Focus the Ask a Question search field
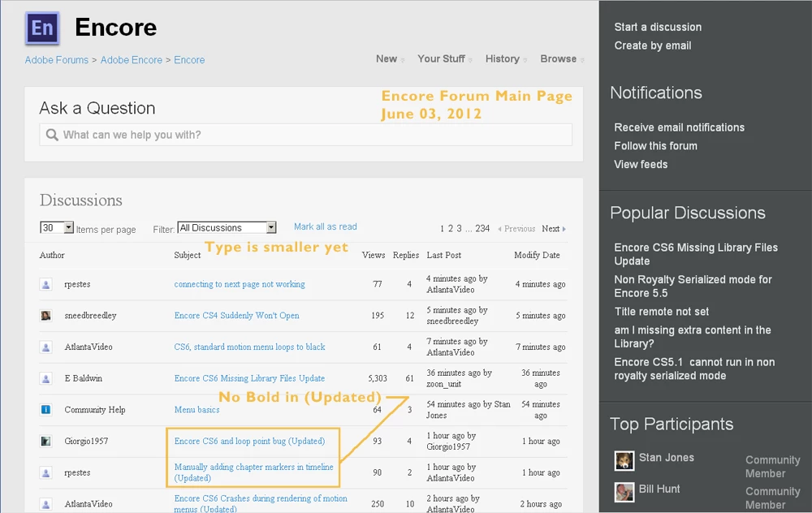Screen dimensions: 812x513 (305, 135)
